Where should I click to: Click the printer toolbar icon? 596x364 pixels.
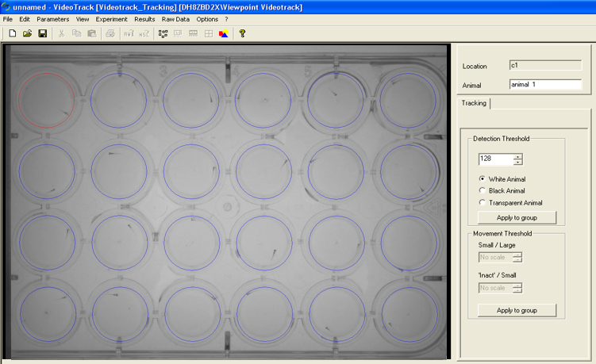(x=110, y=33)
